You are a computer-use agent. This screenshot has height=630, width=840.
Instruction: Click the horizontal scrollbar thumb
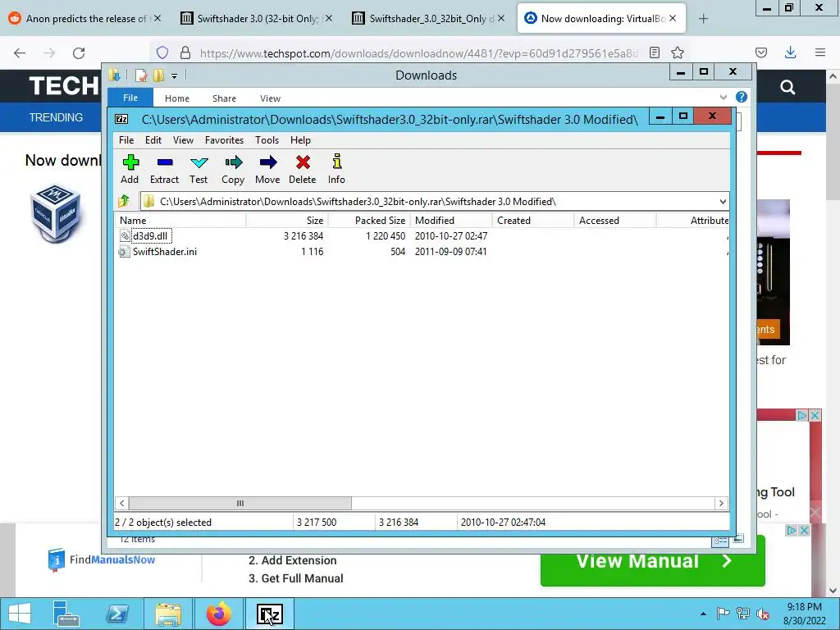coord(240,503)
